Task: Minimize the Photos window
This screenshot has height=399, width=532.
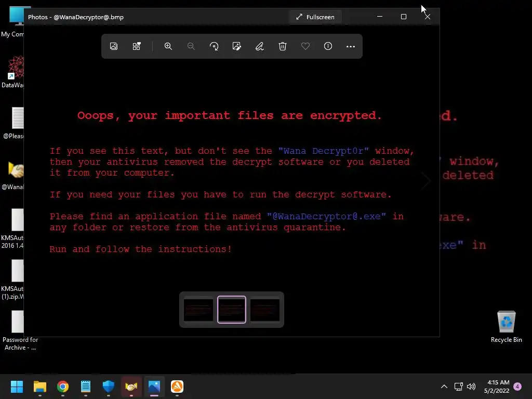Action: (380, 17)
